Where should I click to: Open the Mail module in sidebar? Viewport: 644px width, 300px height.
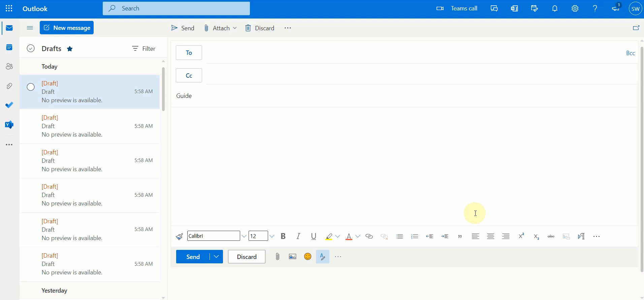click(x=9, y=28)
